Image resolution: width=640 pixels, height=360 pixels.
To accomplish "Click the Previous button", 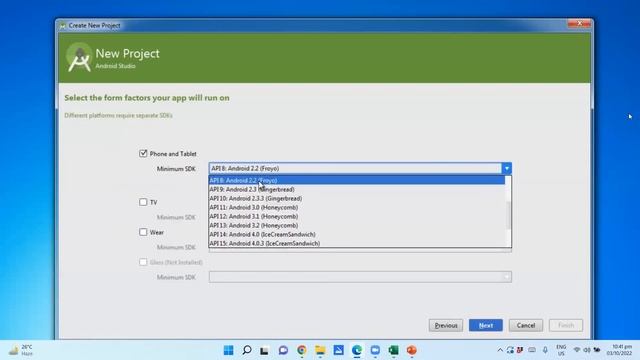I will [446, 325].
